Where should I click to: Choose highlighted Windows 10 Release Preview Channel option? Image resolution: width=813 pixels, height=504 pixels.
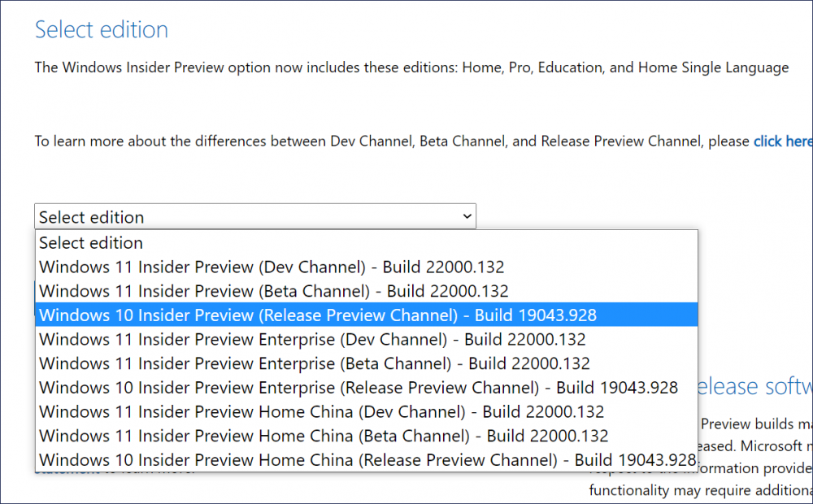[367, 315]
